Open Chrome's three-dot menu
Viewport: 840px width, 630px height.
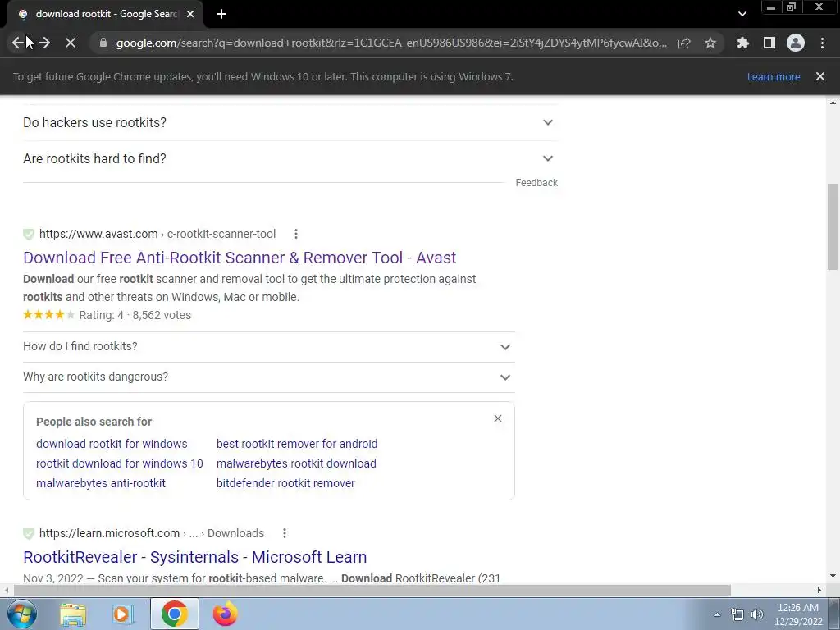[822, 43]
